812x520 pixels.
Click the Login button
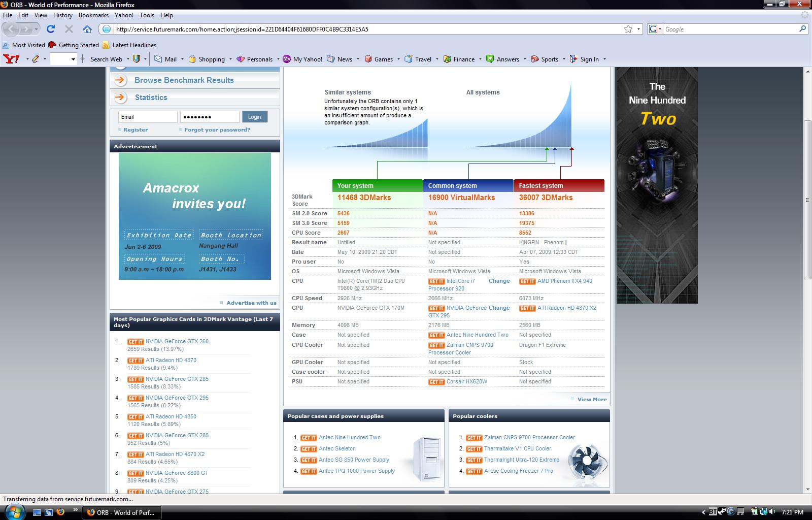click(x=254, y=117)
